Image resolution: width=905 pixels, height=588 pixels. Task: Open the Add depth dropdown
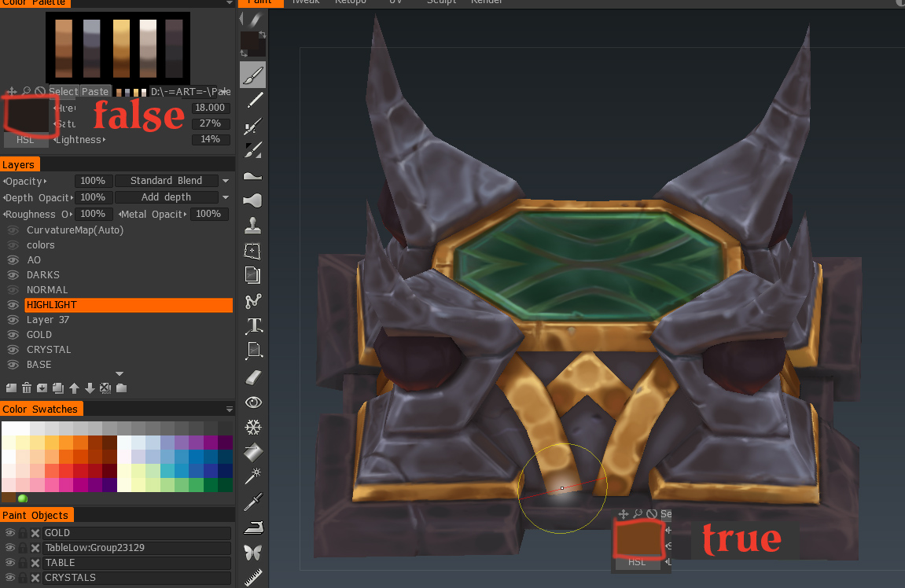point(172,197)
